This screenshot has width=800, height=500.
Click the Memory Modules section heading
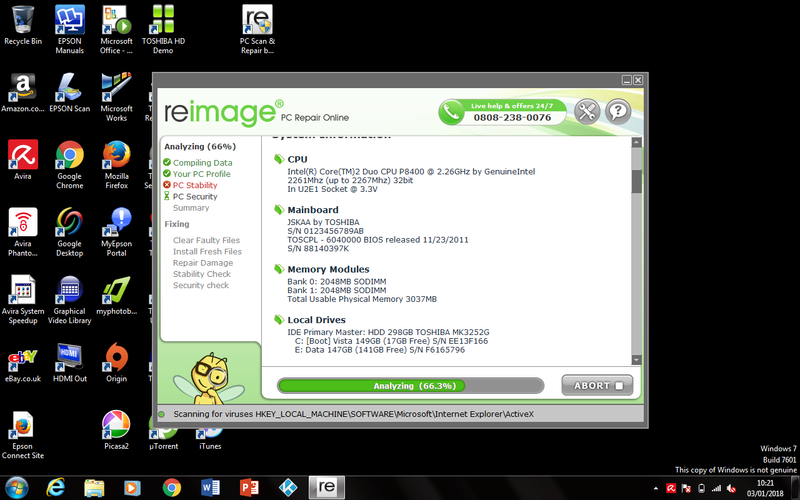tap(328, 269)
